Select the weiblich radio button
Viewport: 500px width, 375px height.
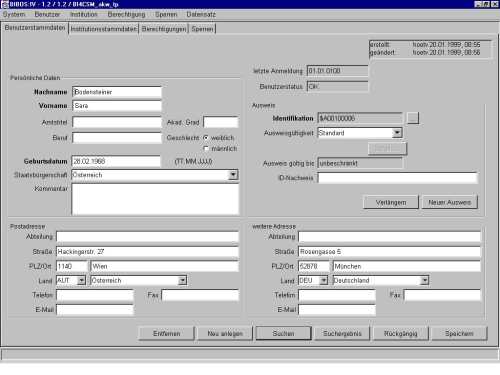[206, 138]
